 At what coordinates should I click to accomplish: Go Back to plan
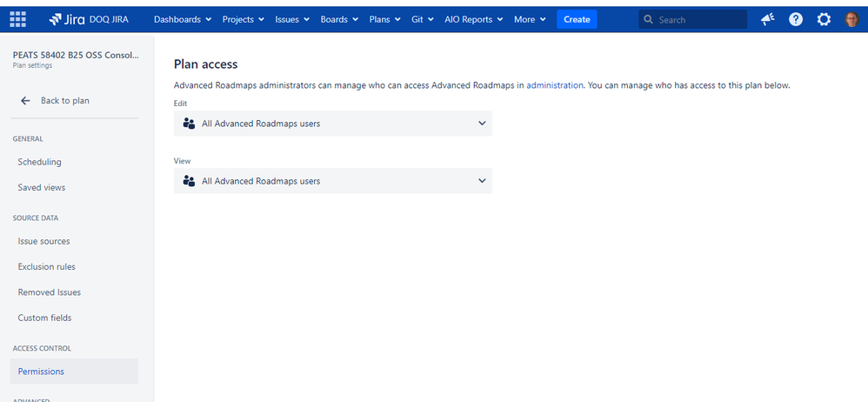(64, 101)
